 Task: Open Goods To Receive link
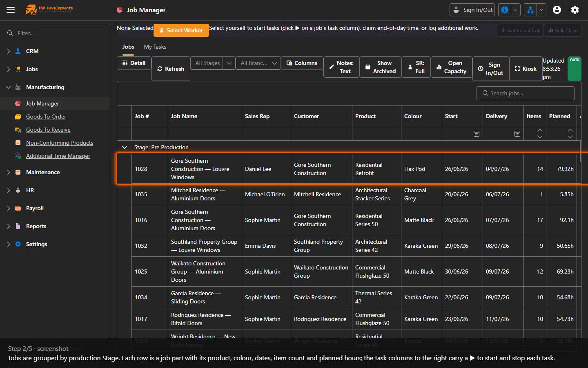click(x=48, y=130)
